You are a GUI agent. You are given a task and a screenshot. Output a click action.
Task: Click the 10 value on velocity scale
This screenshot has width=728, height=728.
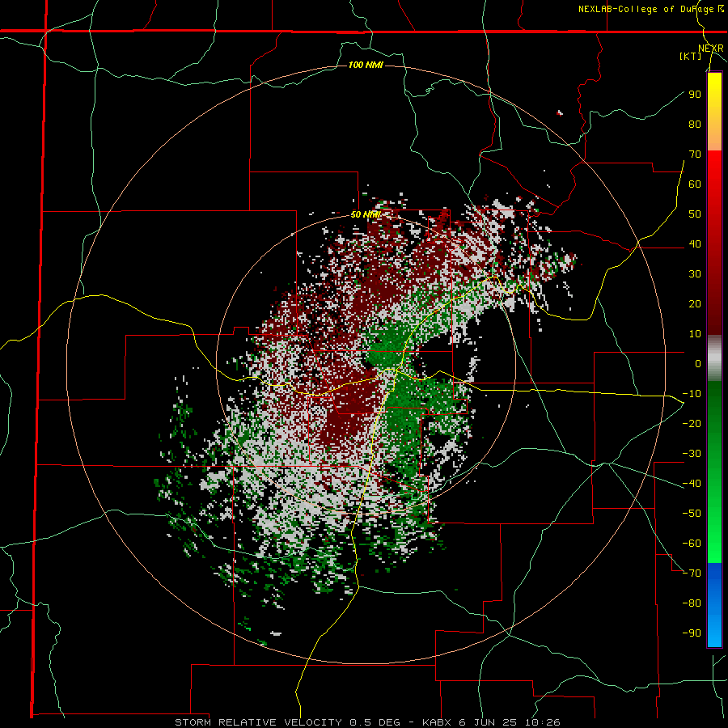(x=695, y=334)
